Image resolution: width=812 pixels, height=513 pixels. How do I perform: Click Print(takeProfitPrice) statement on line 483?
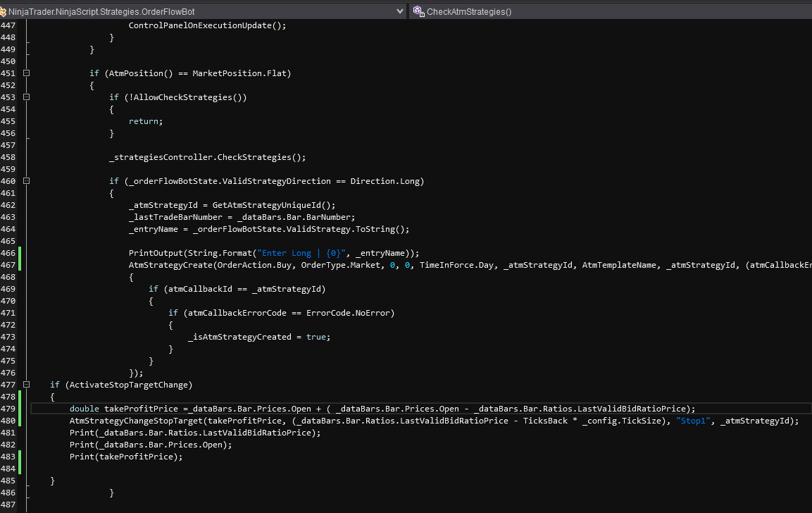click(126, 456)
